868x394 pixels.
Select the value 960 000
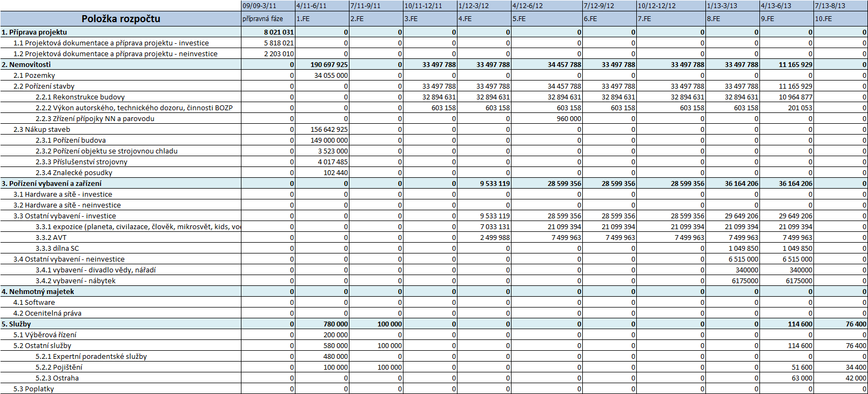(x=569, y=118)
